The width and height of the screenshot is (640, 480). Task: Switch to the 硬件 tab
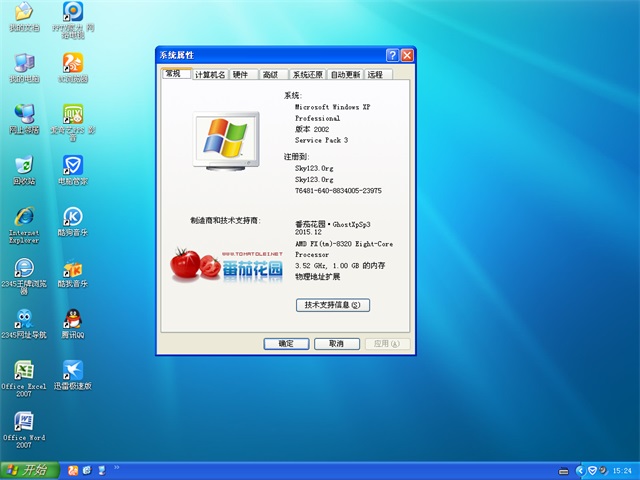pyautogui.click(x=241, y=74)
